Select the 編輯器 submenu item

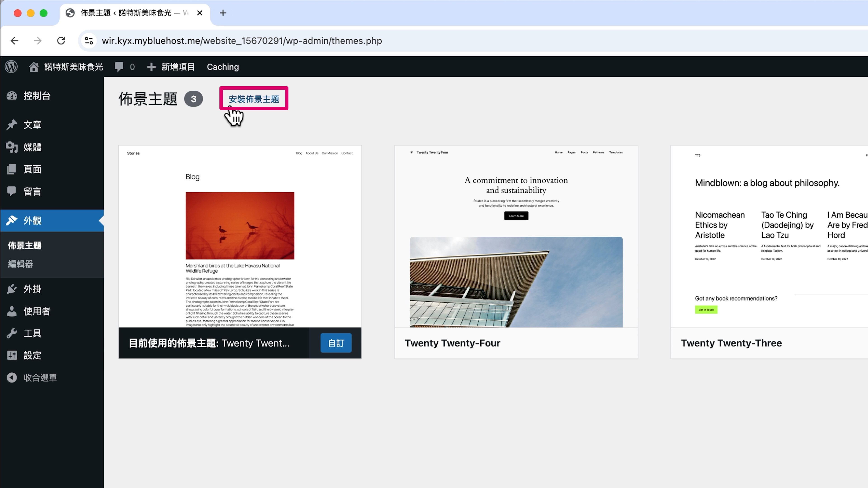coord(21,264)
